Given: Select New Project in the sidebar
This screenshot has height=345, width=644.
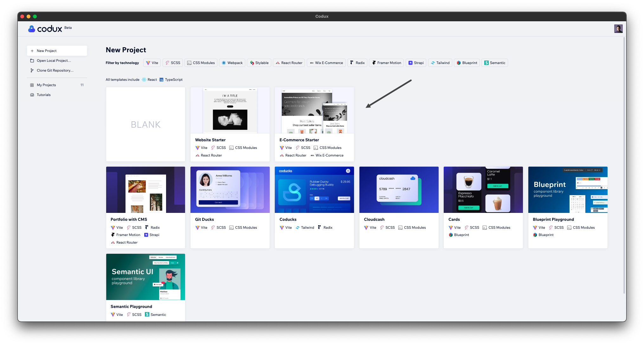Looking at the screenshot, I should point(57,51).
